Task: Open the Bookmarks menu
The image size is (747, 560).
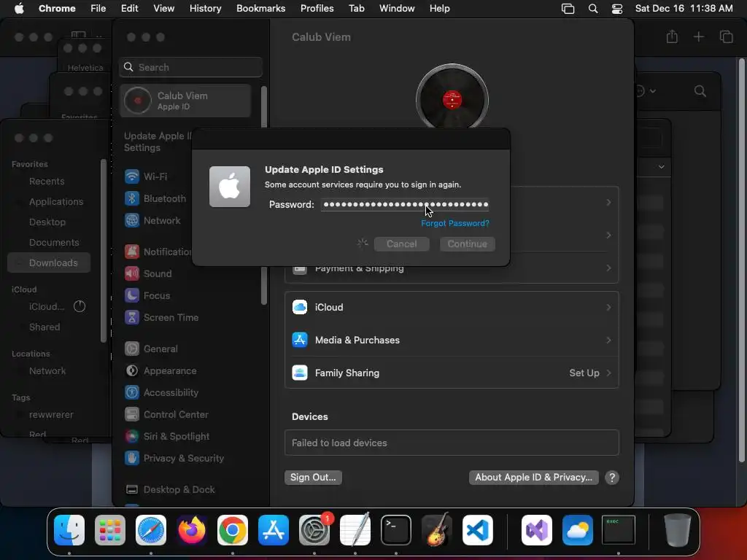Action: pyautogui.click(x=260, y=9)
